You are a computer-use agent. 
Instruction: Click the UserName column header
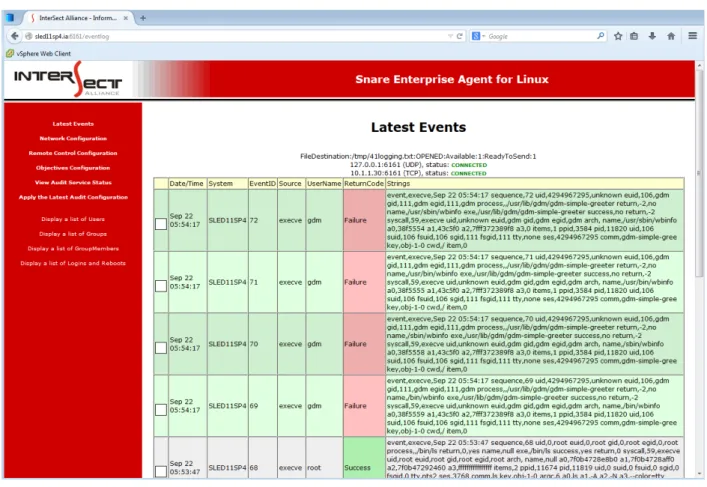(324, 184)
